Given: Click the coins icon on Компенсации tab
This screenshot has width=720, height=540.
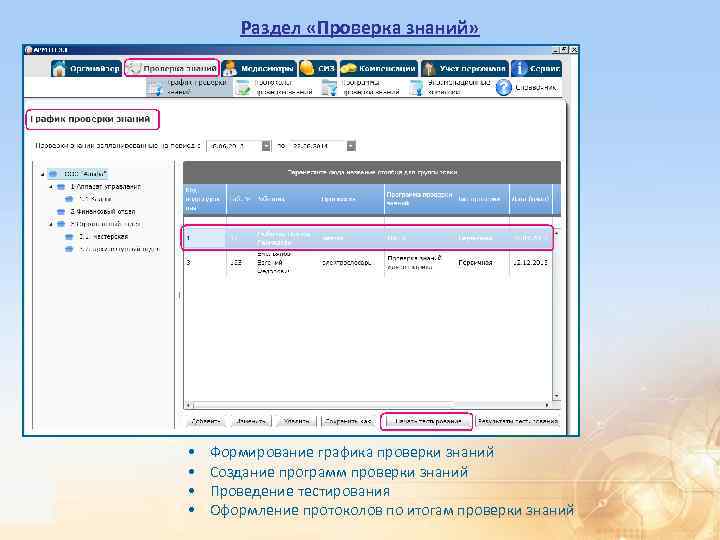Looking at the screenshot, I should [348, 69].
